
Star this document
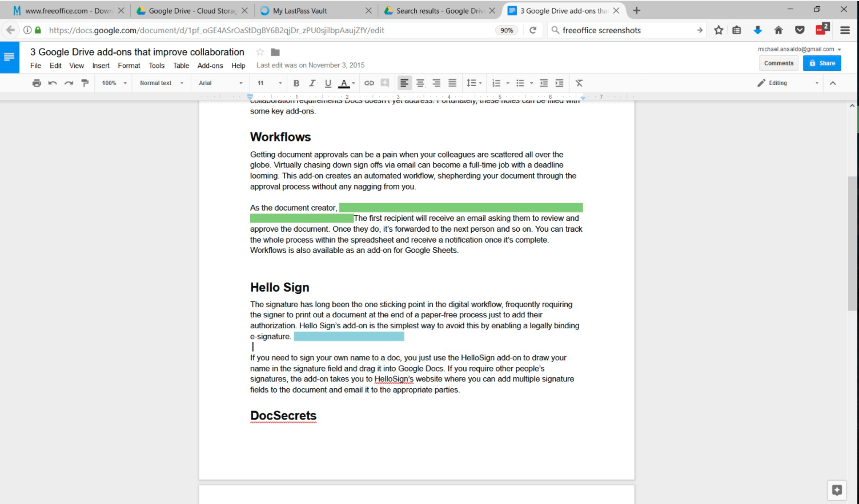tap(260, 52)
